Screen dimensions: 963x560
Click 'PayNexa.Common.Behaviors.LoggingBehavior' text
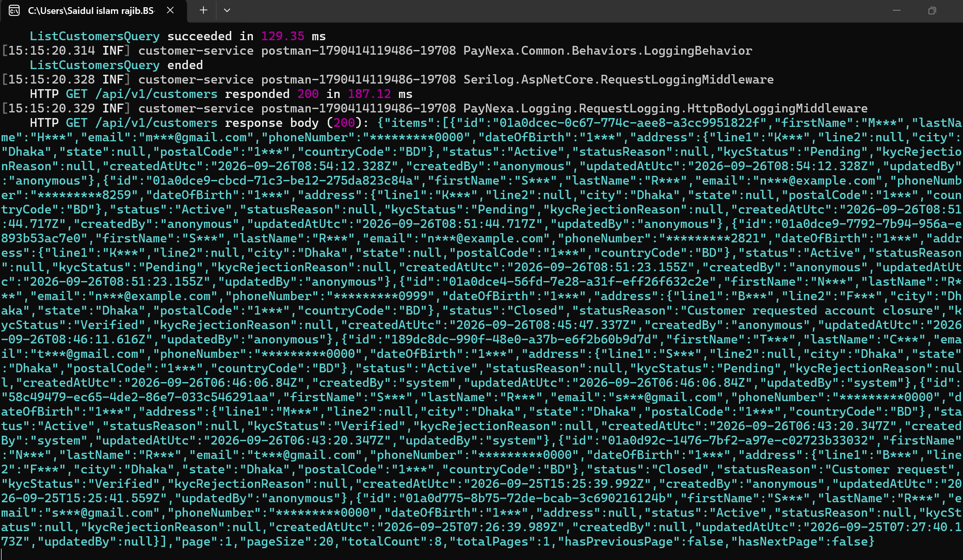608,51
